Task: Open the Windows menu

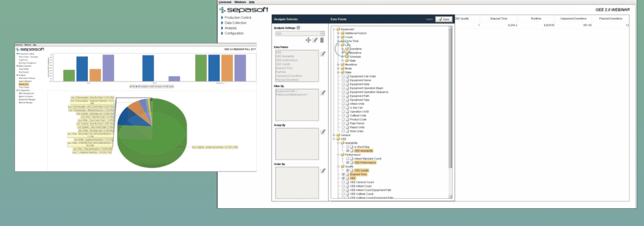Action: 240,2
